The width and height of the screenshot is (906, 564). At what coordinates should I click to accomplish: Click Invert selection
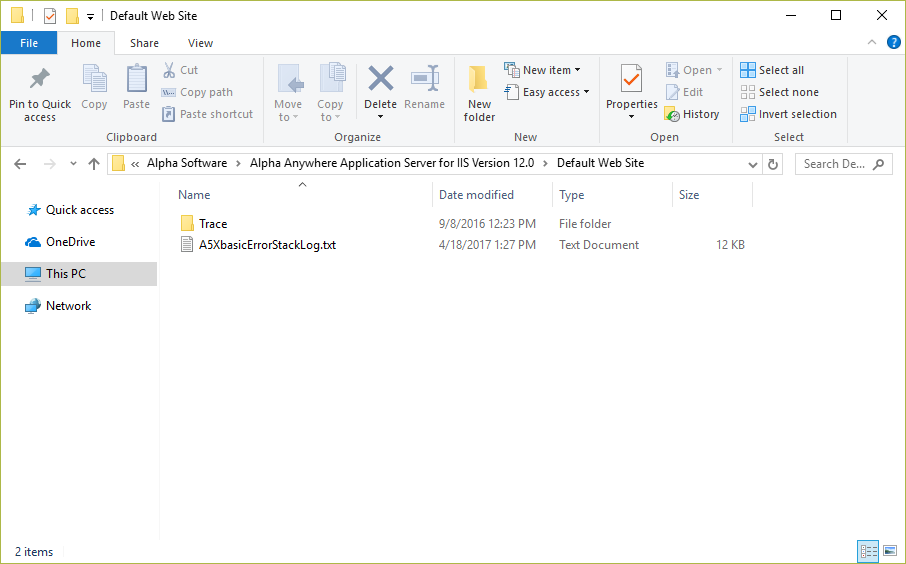pyautogui.click(x=788, y=114)
